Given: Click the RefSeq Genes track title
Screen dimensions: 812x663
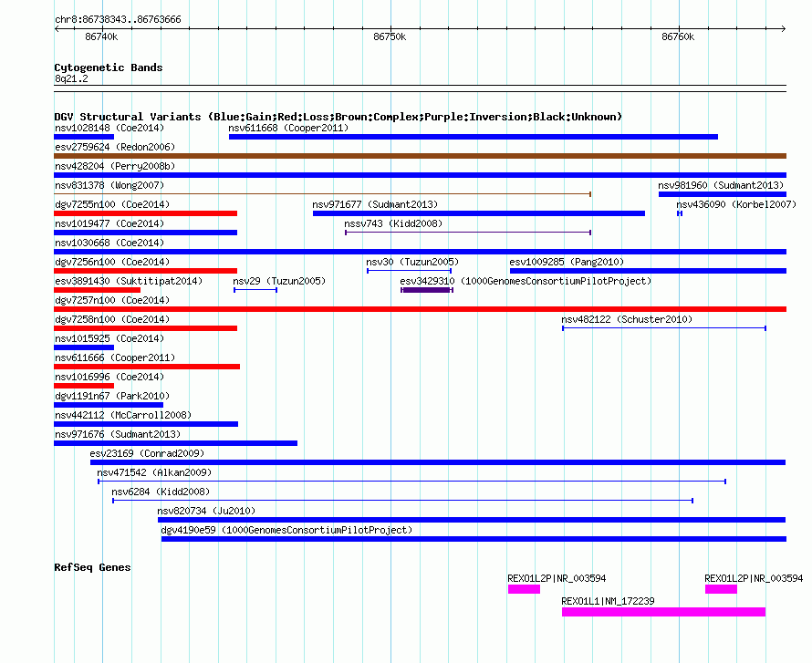Looking at the screenshot, I should point(92,567).
